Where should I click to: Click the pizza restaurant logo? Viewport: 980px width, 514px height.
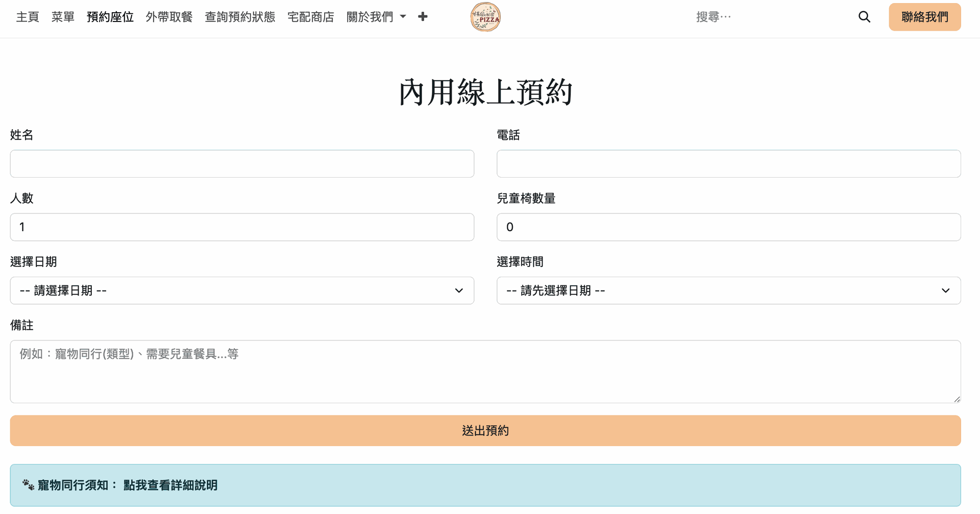point(485,17)
